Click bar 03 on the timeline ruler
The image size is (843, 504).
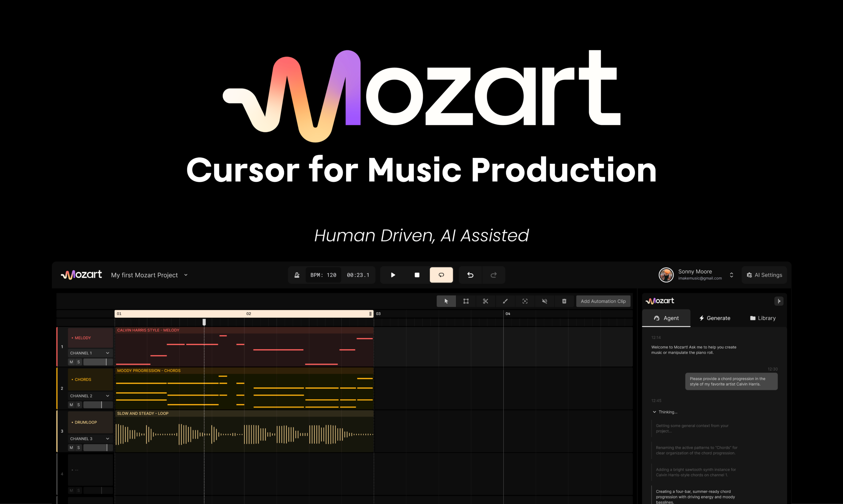378,314
